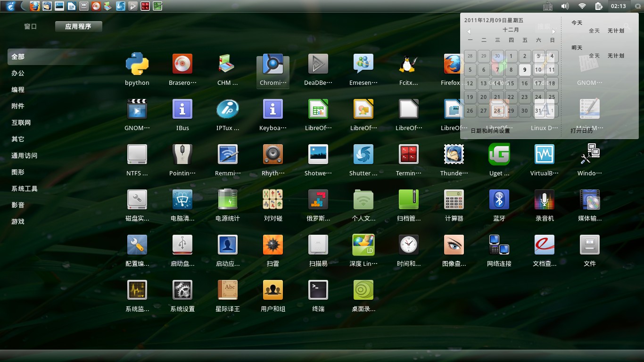644x362 pixels.
Task: Open the Wi-Fi network indicator
Action: 582,6
